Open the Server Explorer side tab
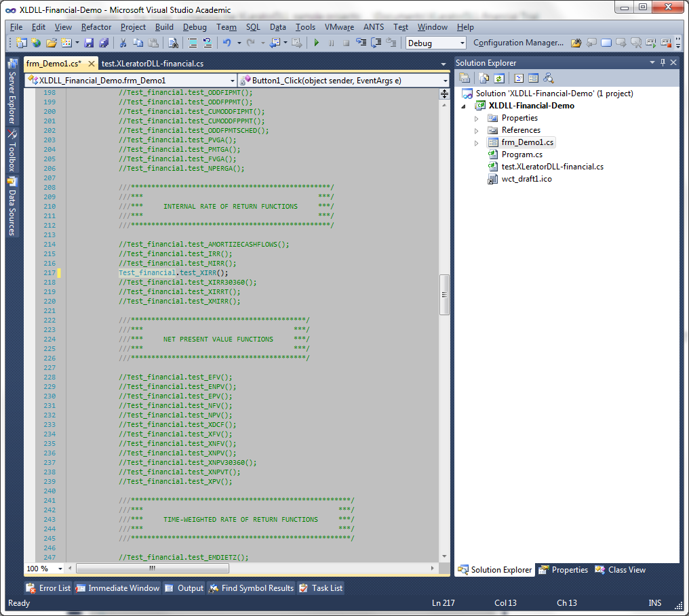Screen dimensions: 689x616 12,91
